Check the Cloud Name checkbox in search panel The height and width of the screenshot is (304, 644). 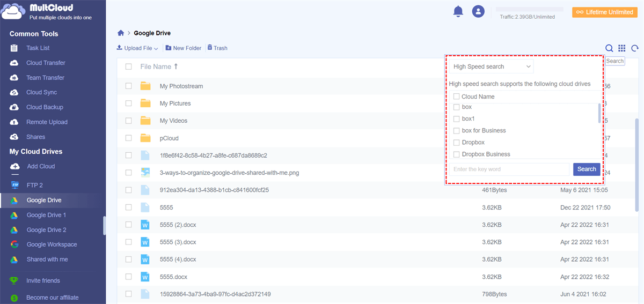[x=456, y=97]
